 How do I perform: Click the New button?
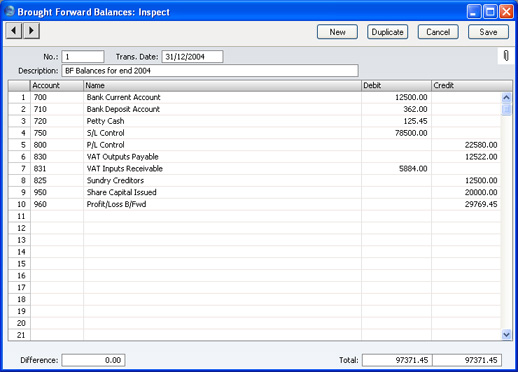pos(337,32)
